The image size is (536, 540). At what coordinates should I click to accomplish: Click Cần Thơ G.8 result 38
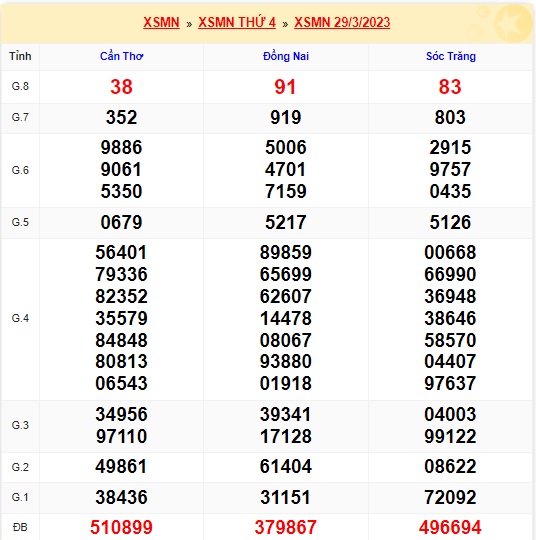point(121,87)
